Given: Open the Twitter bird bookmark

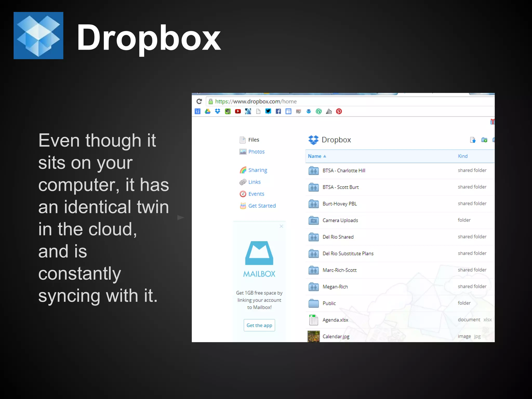Looking at the screenshot, I should (268, 111).
